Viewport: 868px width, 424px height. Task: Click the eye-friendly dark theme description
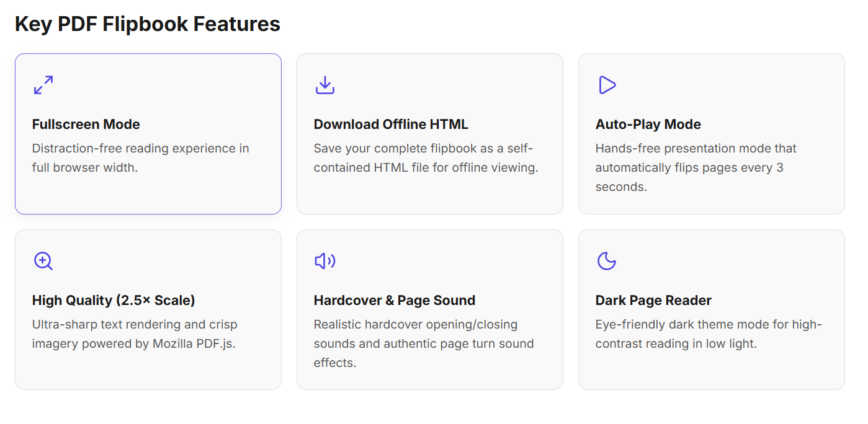(709, 334)
